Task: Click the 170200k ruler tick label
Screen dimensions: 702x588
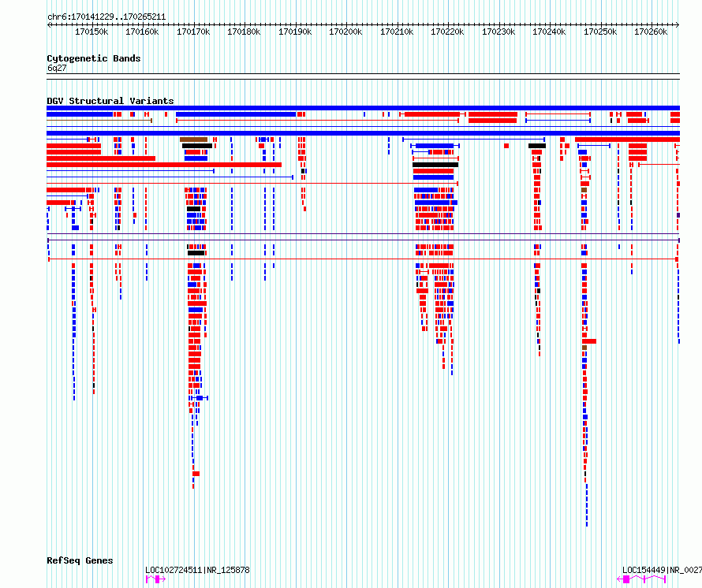Action: click(345, 32)
